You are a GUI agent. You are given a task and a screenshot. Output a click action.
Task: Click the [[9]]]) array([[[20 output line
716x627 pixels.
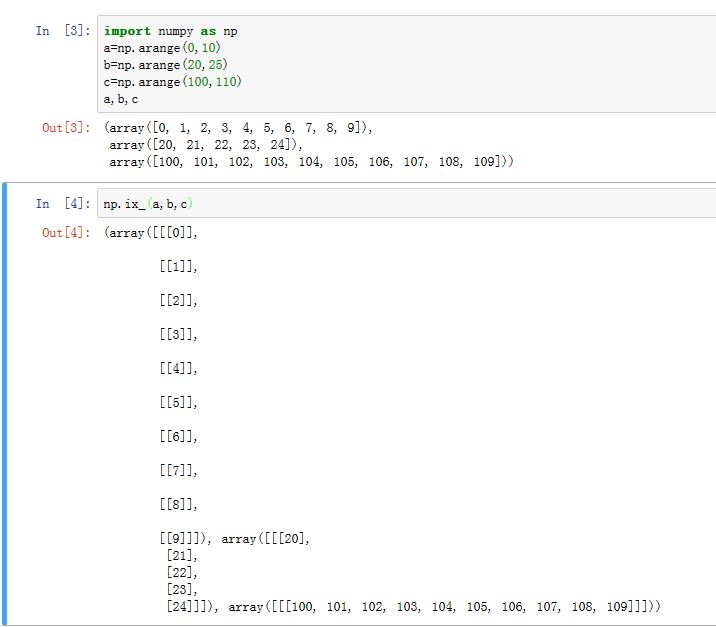pyautogui.click(x=234, y=539)
